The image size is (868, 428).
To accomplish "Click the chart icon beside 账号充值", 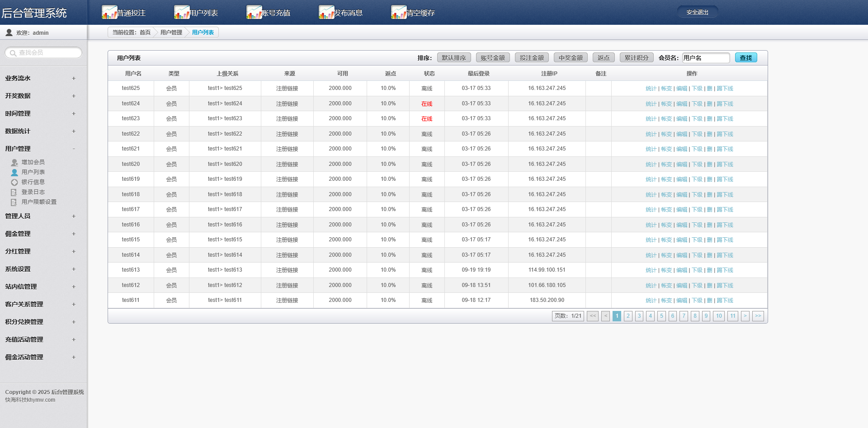I will coord(254,12).
